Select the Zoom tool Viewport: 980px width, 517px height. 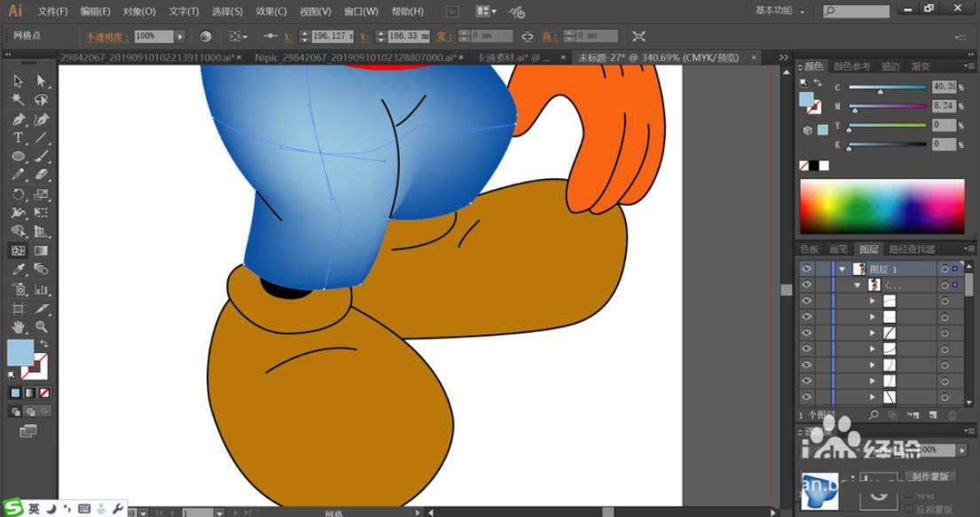point(42,327)
